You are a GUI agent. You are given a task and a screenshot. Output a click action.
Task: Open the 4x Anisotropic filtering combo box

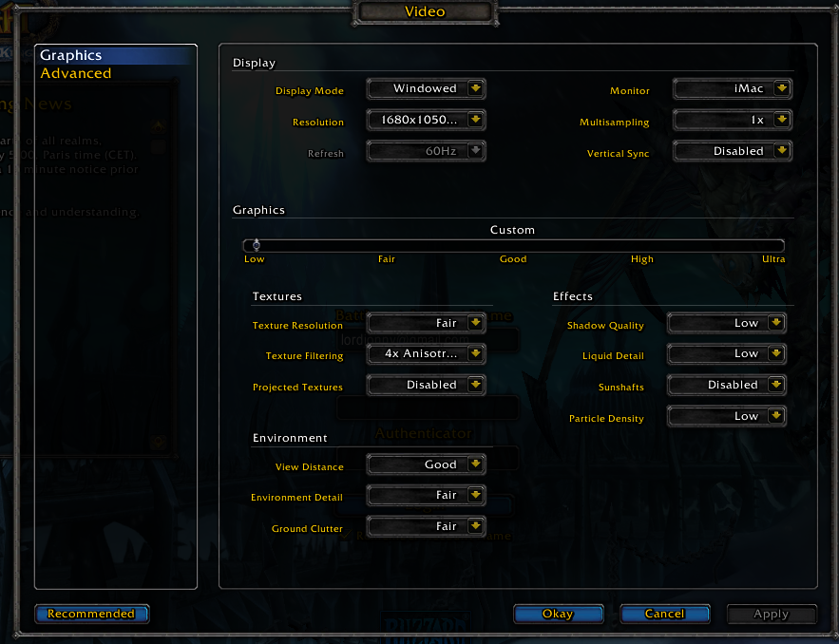[x=426, y=353]
